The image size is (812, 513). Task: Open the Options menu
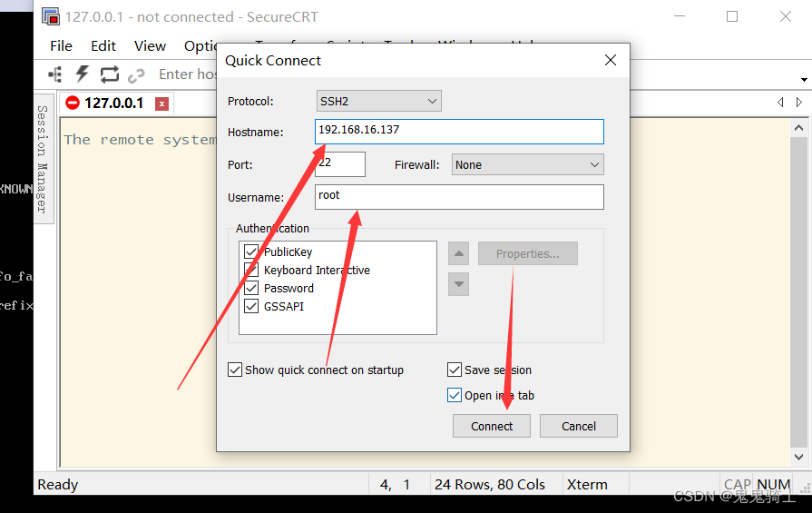200,46
